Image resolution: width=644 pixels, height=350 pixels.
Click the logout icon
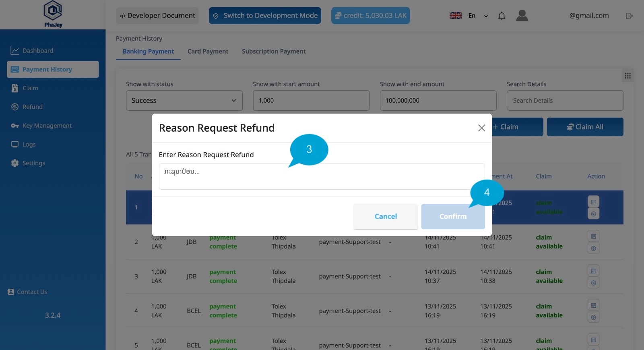(630, 16)
